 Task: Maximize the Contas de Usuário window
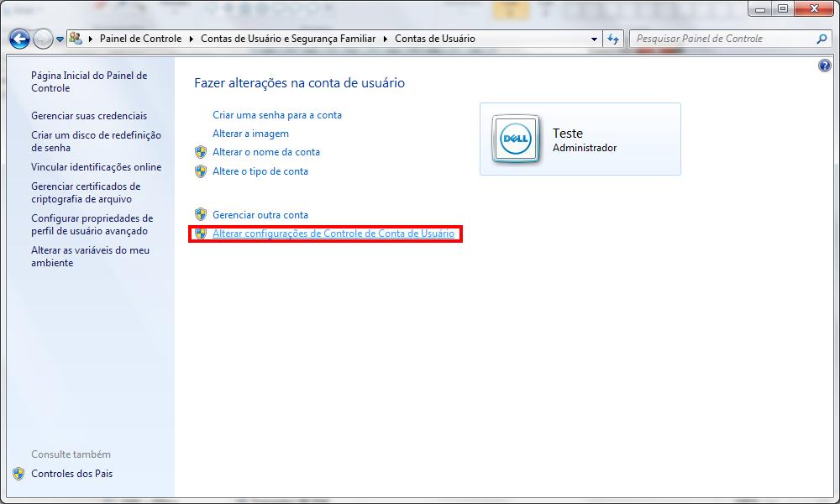click(x=783, y=8)
